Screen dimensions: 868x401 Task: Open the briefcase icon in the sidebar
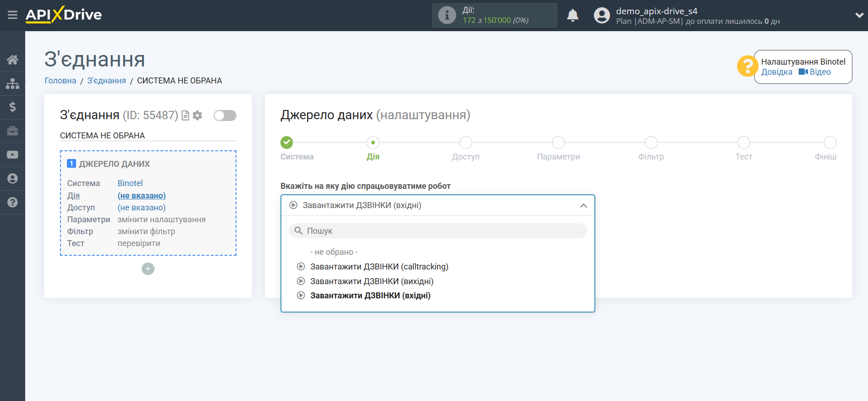pyautogui.click(x=12, y=131)
